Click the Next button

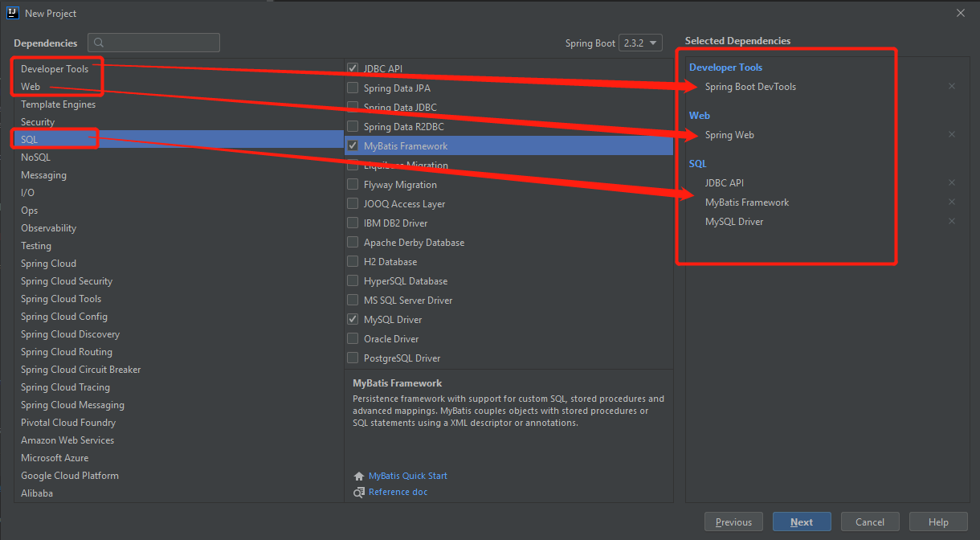(x=802, y=522)
